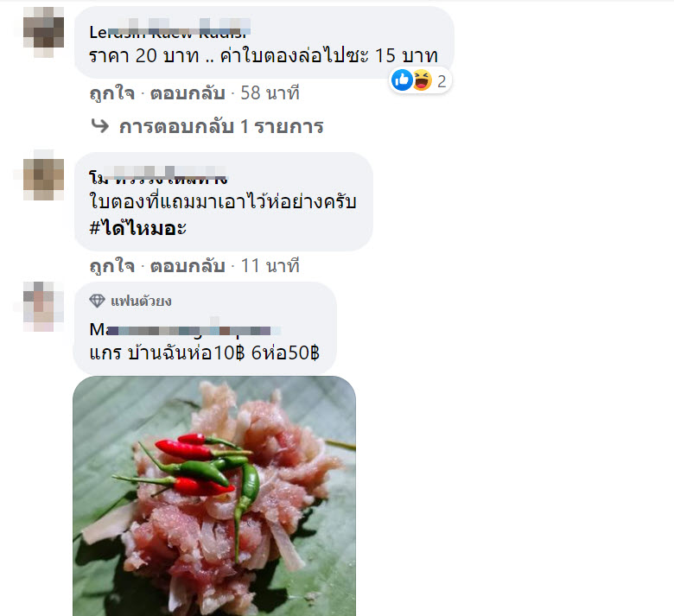Open the 11 นาที timestamp link
Image resolution: width=674 pixels, height=616 pixels.
(270, 266)
